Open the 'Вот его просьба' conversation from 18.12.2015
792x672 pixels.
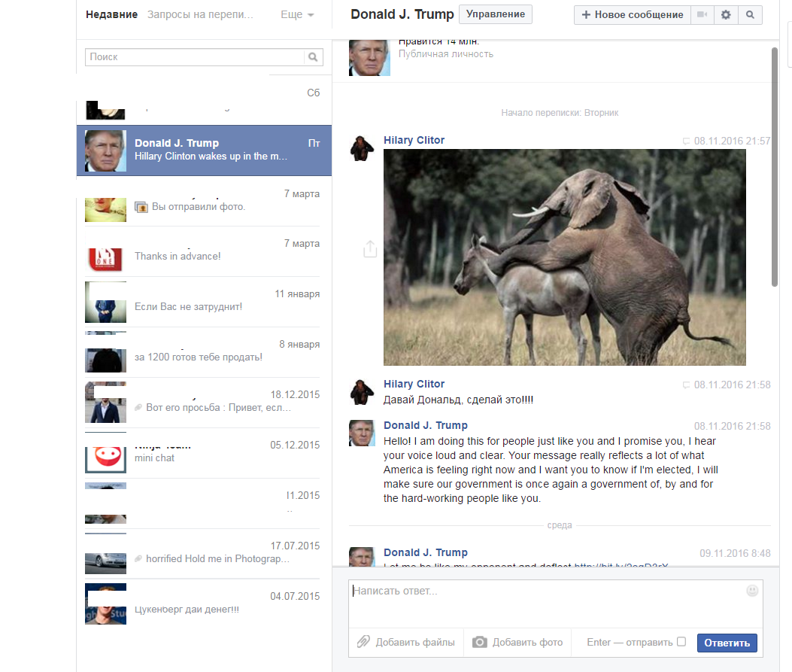tap(204, 403)
